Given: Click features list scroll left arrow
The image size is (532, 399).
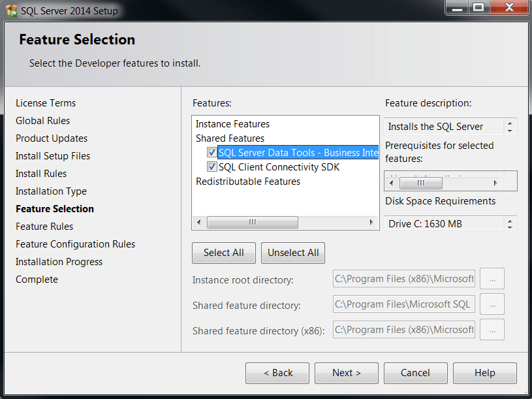Looking at the screenshot, I should click(199, 222).
